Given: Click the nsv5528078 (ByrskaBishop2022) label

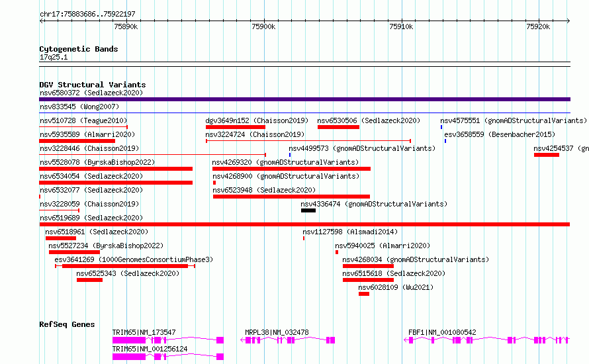Looking at the screenshot, I should pyautogui.click(x=97, y=162).
